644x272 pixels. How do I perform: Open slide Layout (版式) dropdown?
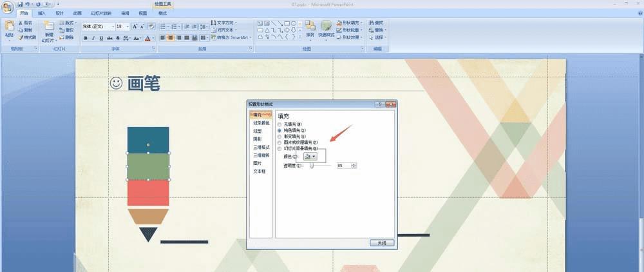point(68,23)
